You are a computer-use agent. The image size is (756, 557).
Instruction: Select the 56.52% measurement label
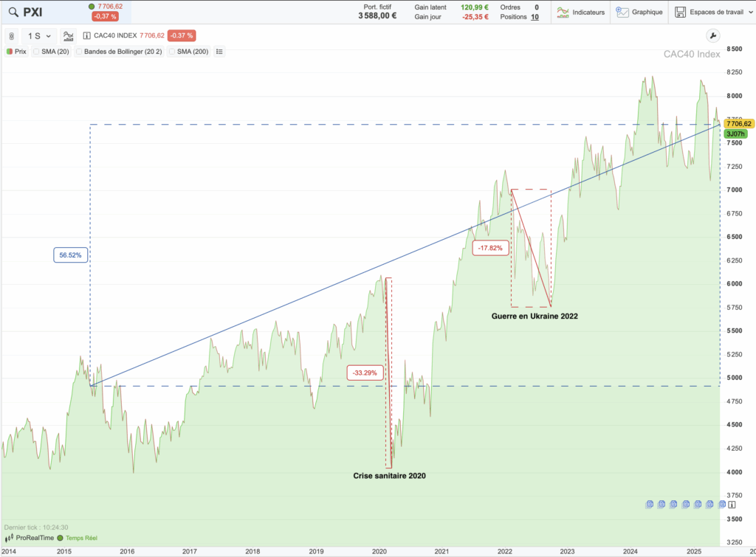70,255
